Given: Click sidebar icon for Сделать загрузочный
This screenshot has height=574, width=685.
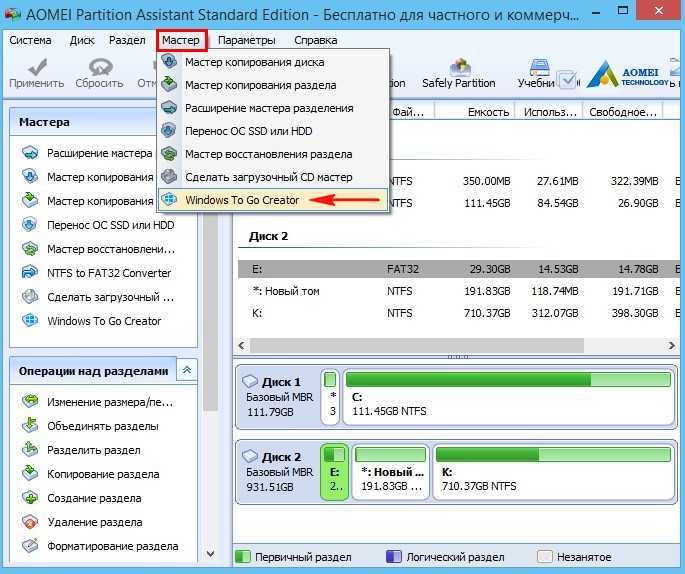Looking at the screenshot, I should point(30,297).
